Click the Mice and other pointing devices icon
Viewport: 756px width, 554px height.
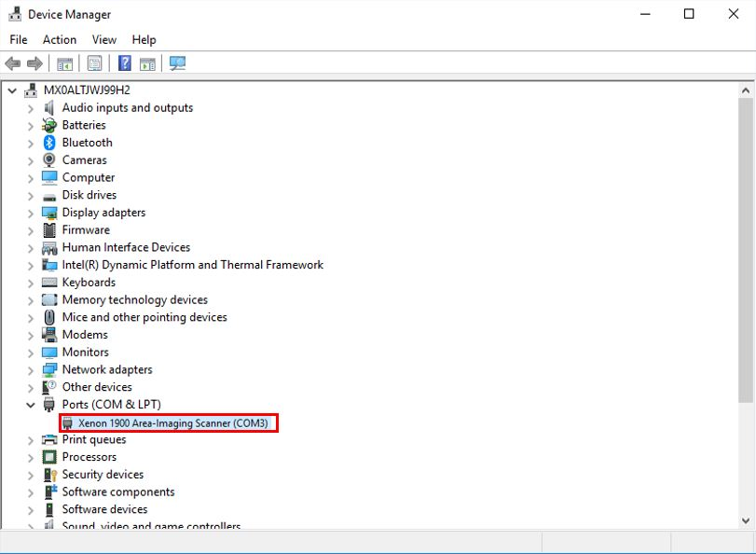pos(49,317)
